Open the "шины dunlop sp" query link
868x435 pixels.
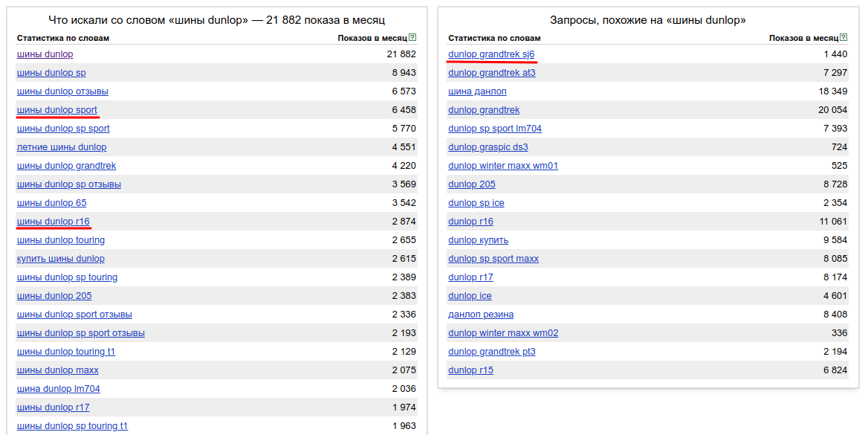coord(51,73)
